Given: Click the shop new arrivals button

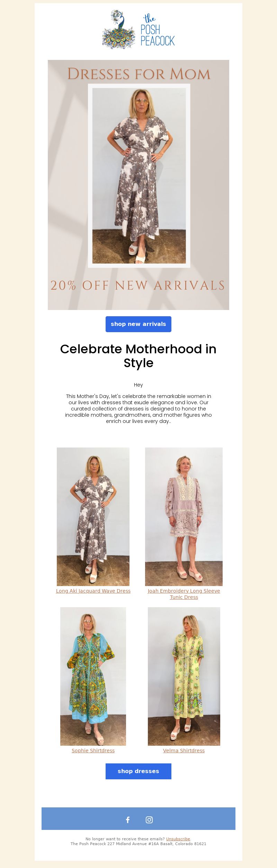Looking at the screenshot, I should pyautogui.click(x=138, y=324).
